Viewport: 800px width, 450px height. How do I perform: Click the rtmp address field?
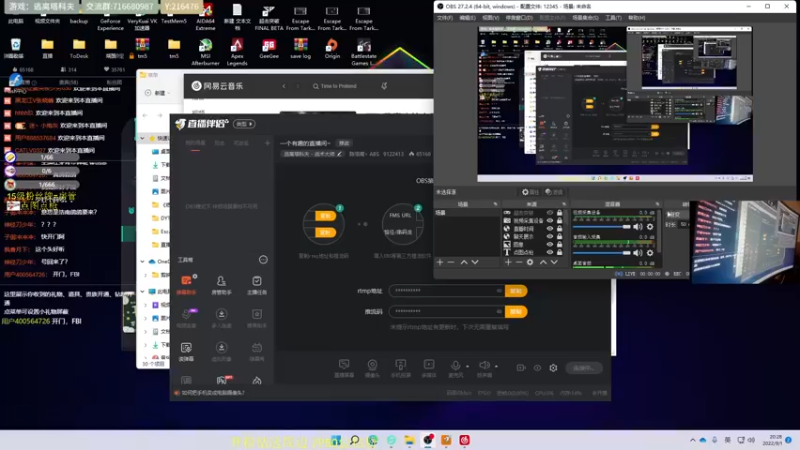pyautogui.click(x=446, y=291)
